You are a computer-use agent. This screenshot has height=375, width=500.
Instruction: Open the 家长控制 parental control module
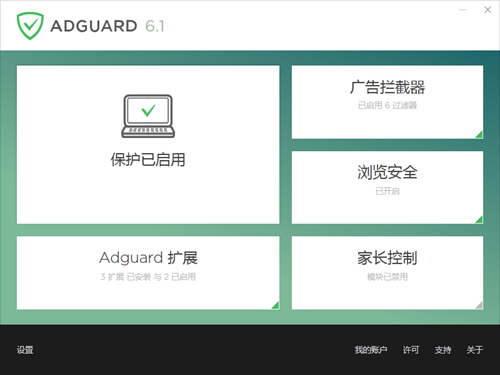(x=387, y=273)
